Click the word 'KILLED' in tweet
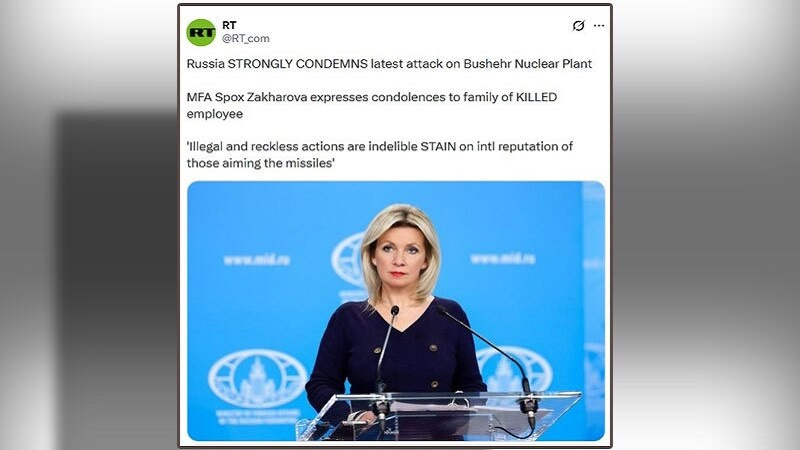The height and width of the screenshot is (450, 800). click(x=536, y=97)
